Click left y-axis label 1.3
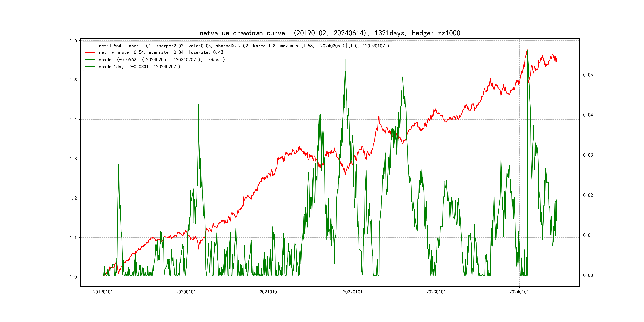 coord(73,159)
